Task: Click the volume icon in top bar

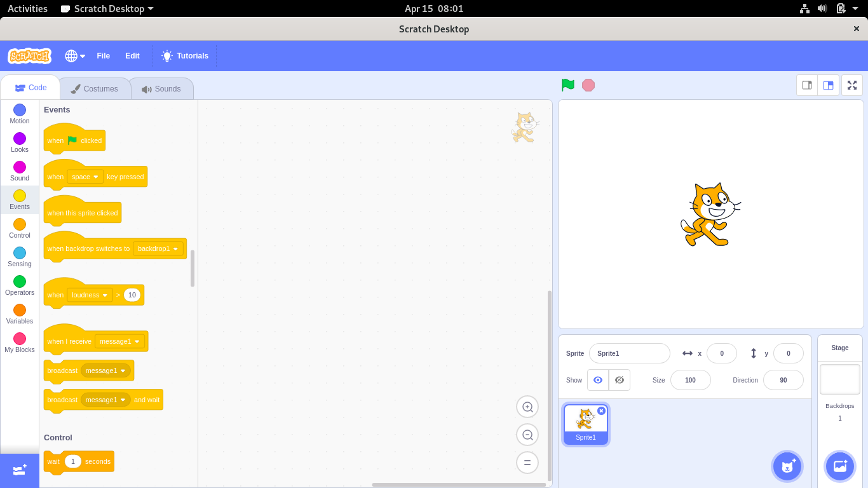Action: (822, 8)
